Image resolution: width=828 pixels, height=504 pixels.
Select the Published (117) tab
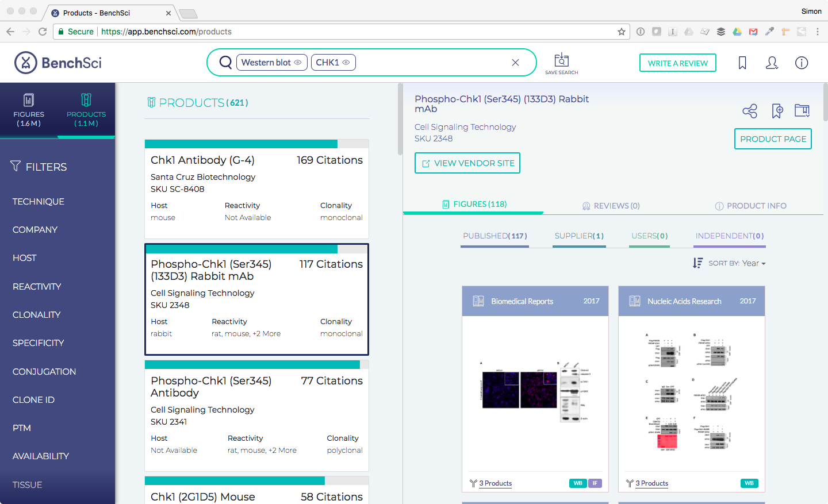point(494,236)
